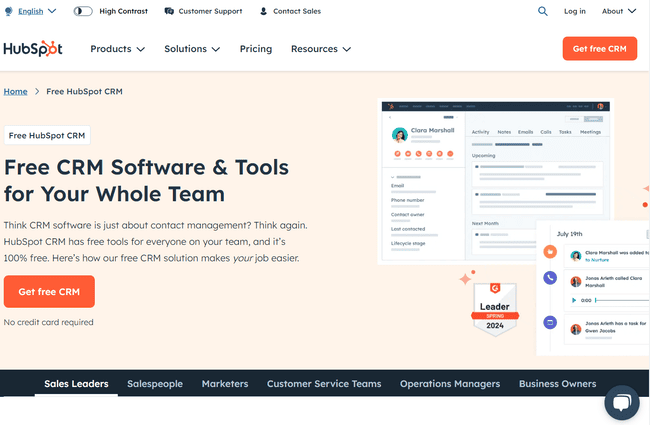Image resolution: width=650 pixels, height=425 pixels.
Task: Click Get free CRM button in header
Action: 599,49
